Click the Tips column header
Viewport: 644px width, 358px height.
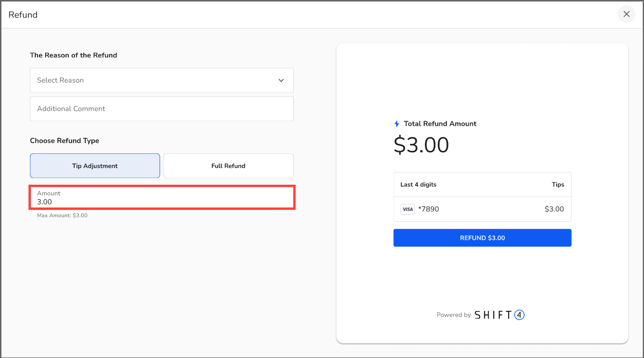pyautogui.click(x=557, y=185)
